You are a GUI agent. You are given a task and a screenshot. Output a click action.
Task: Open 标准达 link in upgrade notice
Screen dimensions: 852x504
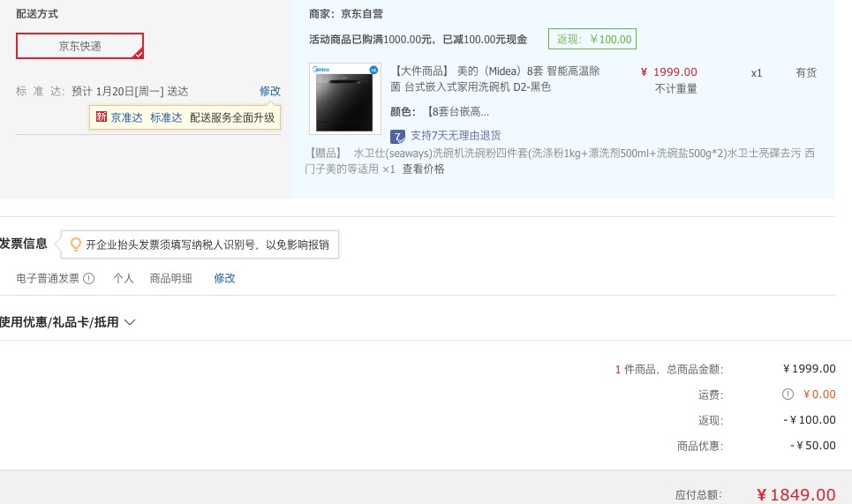coord(166,118)
